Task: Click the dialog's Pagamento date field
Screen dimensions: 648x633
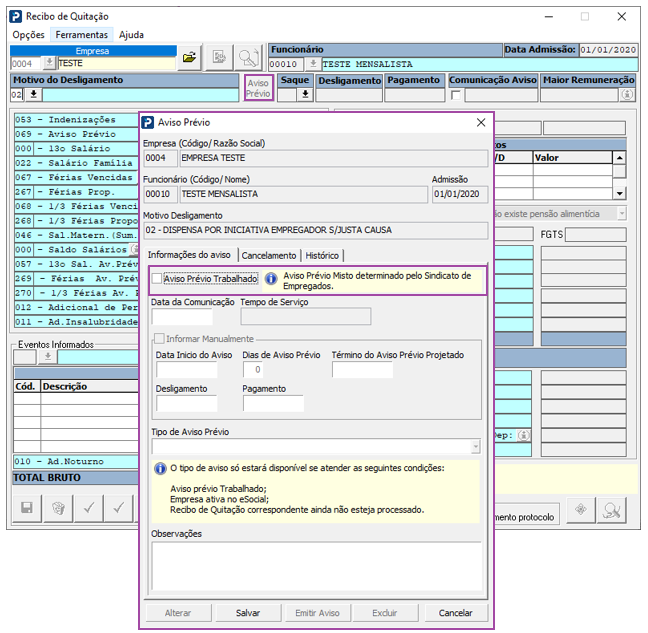Action: click(273, 403)
